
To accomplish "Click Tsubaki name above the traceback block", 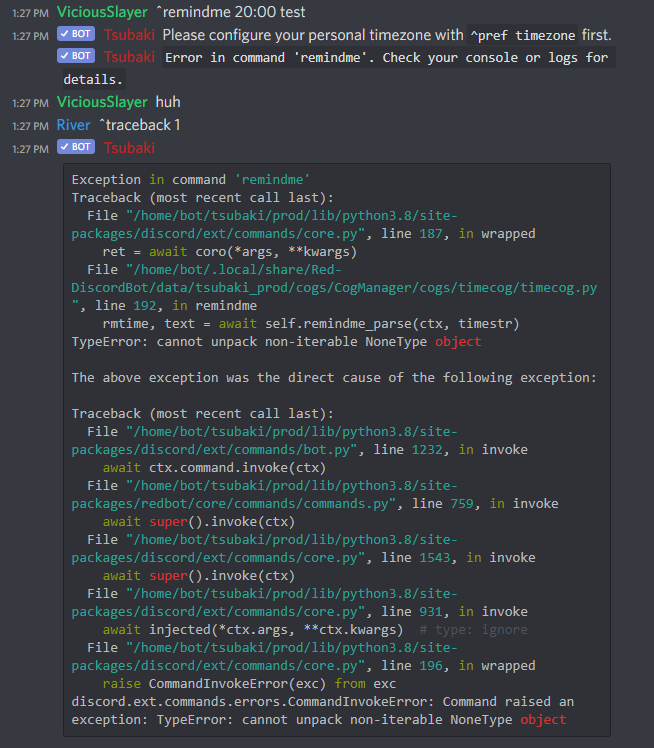I will 129,148.
